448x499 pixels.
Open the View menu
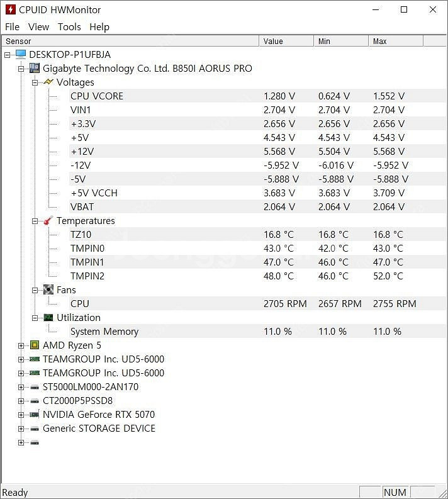[38, 26]
